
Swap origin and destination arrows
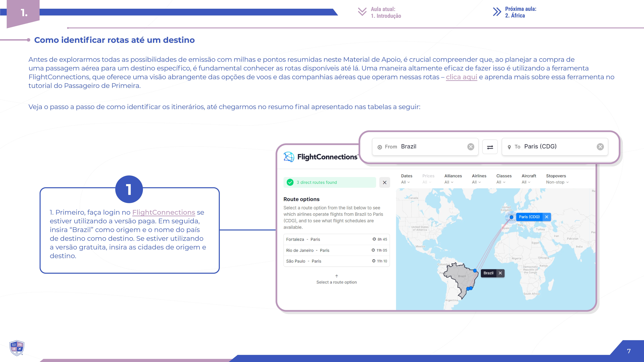[x=490, y=147]
